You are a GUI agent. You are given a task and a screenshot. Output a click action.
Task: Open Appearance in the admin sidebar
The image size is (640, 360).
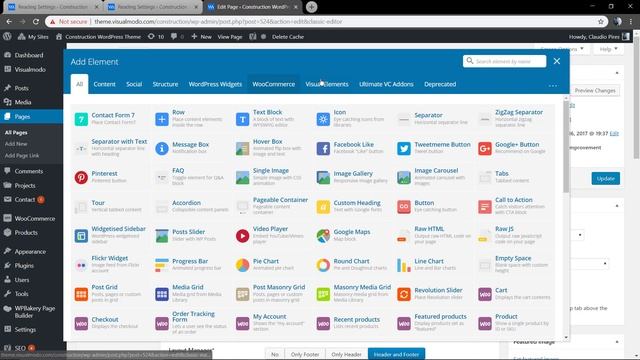[30, 251]
